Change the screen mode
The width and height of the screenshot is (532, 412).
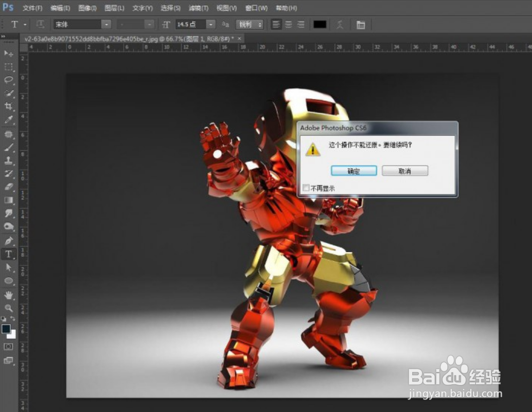pyautogui.click(x=9, y=360)
